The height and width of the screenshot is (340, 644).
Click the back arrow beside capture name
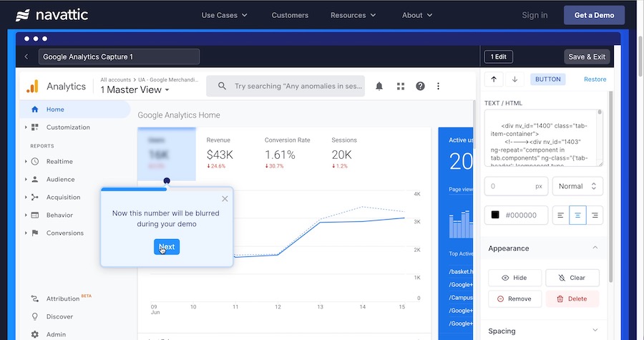point(26,57)
